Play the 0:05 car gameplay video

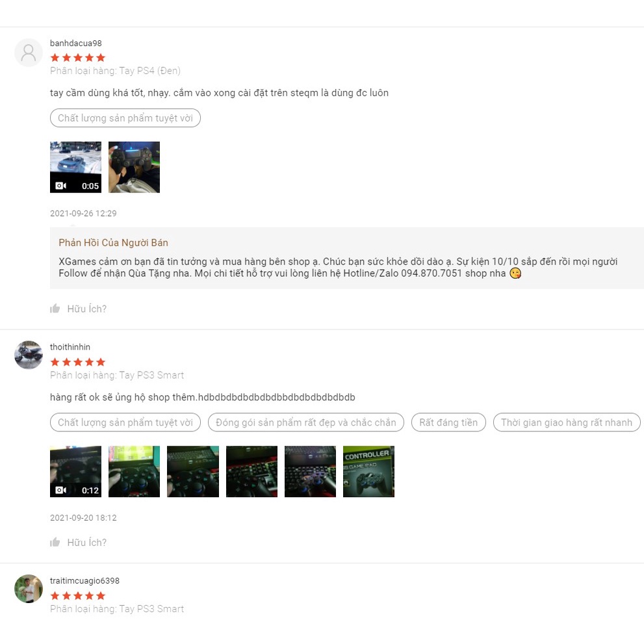[75, 167]
